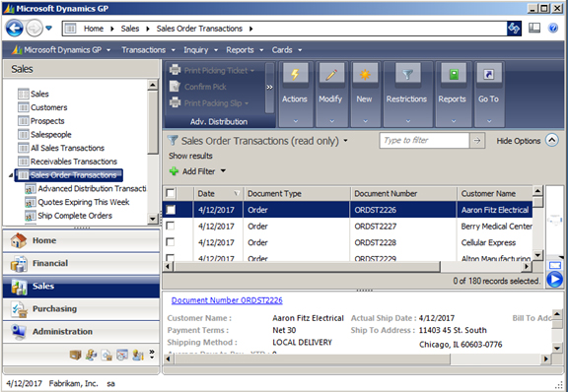Click the small window icon above the play button
The height and width of the screenshot is (392, 568).
coord(555,265)
